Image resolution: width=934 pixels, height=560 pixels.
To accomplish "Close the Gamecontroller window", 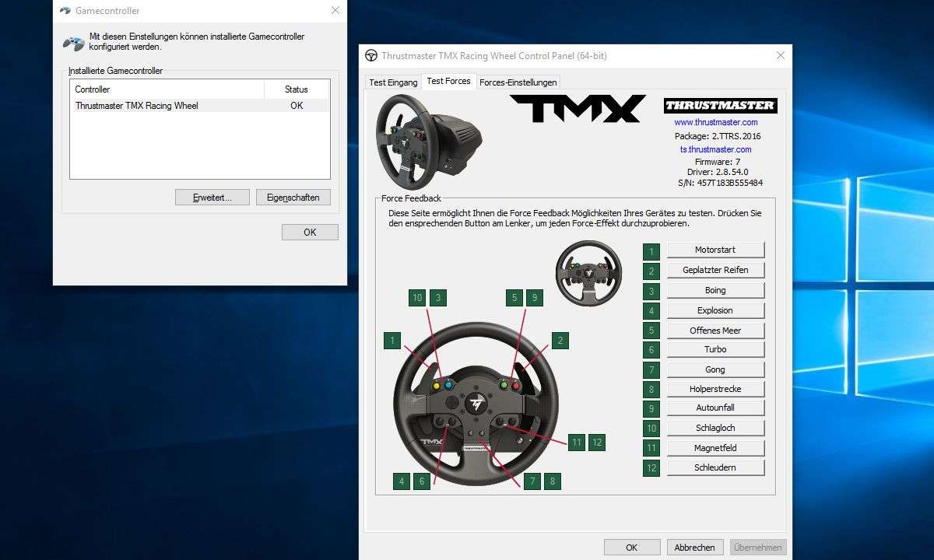I will point(335,11).
